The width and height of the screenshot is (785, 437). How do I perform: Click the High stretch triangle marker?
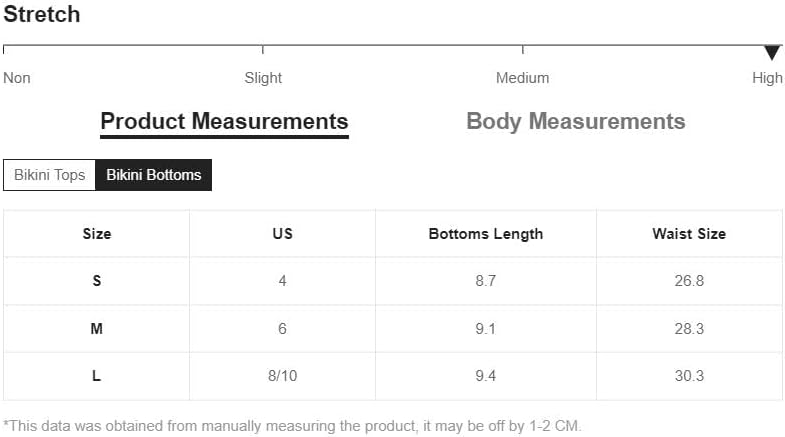771,53
